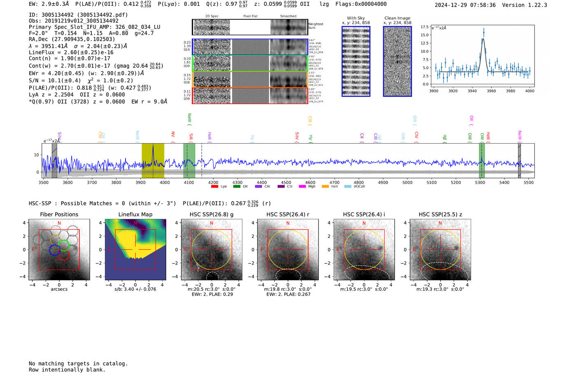
Task: Click the blue dashed fiber circle
Action: point(54,250)
